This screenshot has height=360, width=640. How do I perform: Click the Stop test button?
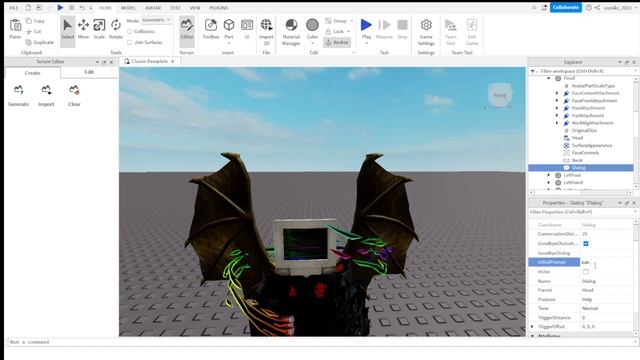(402, 29)
